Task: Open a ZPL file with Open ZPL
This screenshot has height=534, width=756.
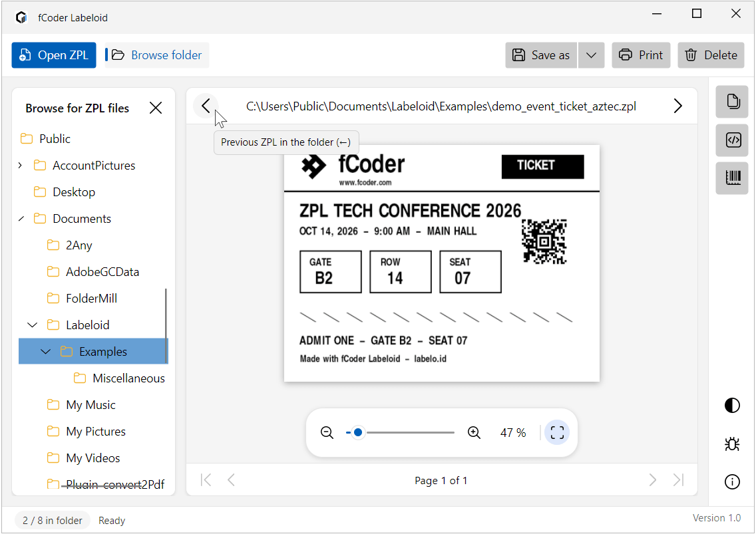Action: [53, 55]
